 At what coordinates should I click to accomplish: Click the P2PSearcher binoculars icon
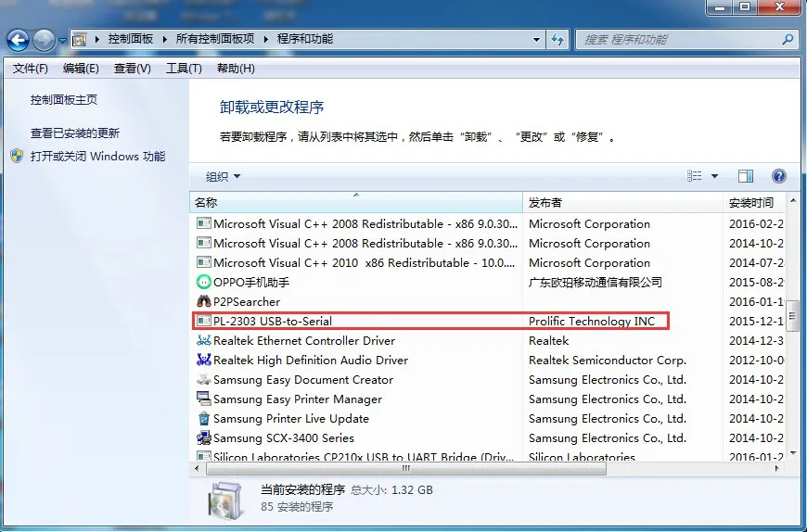204,301
